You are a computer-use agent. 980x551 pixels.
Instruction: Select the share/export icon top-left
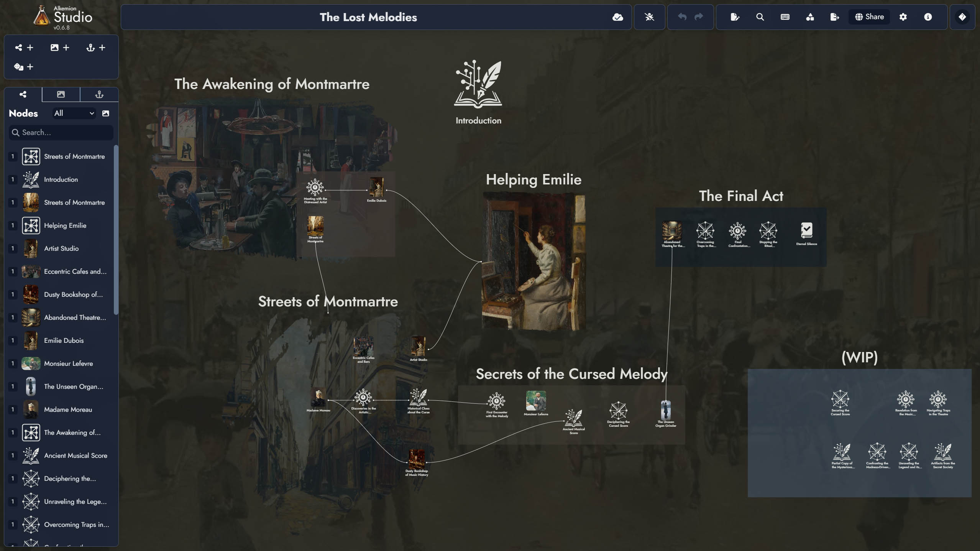click(18, 47)
